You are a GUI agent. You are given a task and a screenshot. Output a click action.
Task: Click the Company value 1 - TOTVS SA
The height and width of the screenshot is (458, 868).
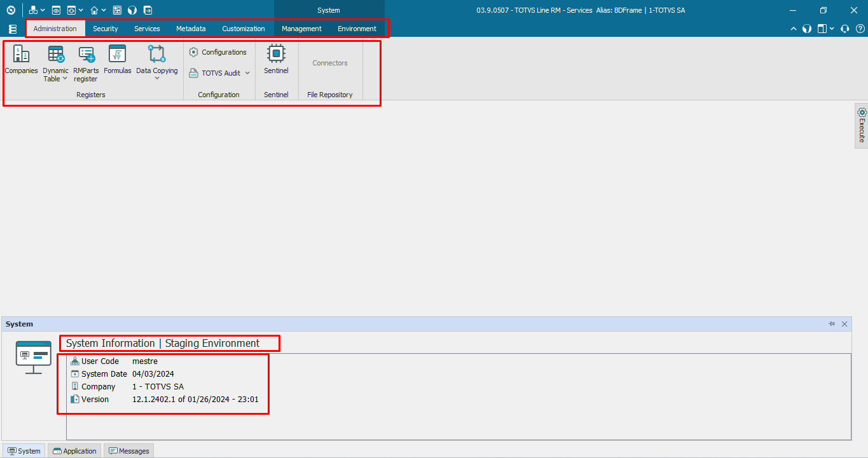158,387
